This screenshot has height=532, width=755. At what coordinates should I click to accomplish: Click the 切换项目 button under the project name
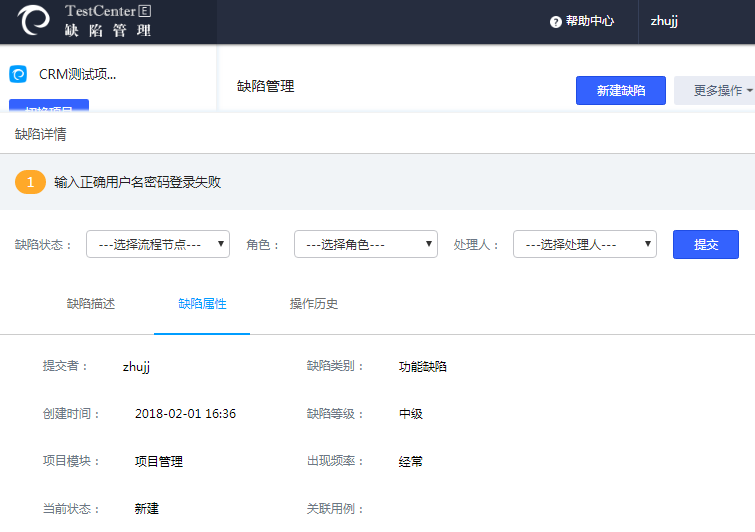tap(49, 106)
